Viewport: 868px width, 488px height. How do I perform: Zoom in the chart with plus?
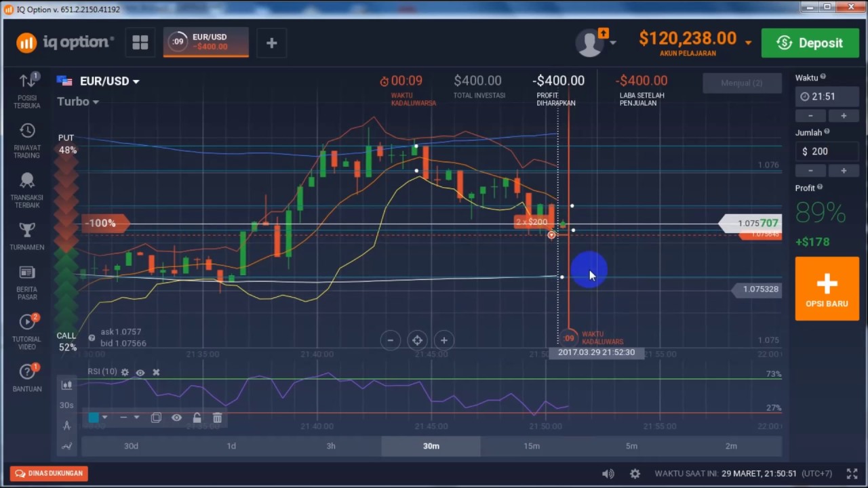443,340
